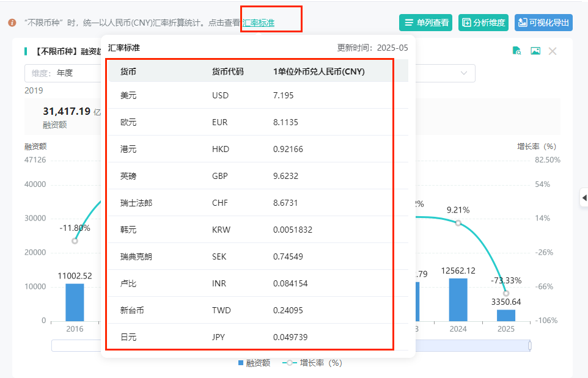Screen dimensions: 588x378
Task: Click the 2024 bar labeled 12562.12
Action: pyautogui.click(x=458, y=300)
